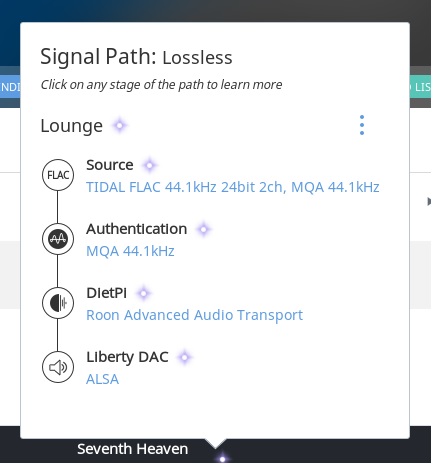This screenshot has width=435, height=464.
Task: Click the Liberty DAC speaker icon
Action: click(58, 367)
